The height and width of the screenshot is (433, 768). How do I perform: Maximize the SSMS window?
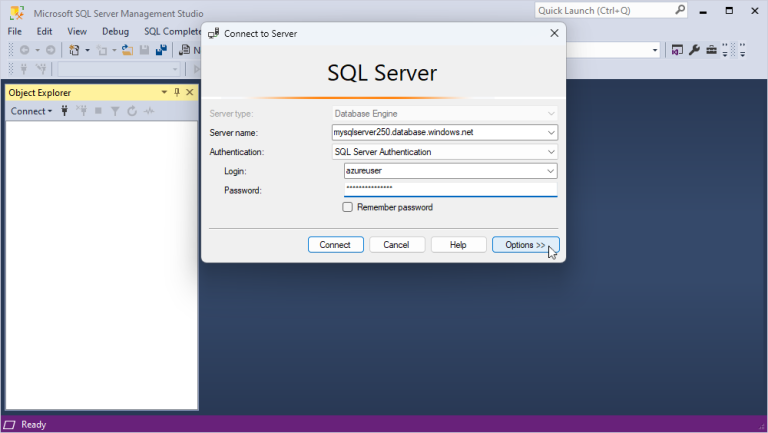click(x=729, y=11)
